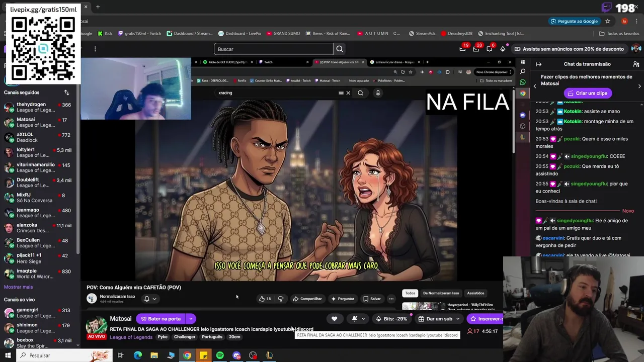Show more followed channels via Mostrar mais
The width and height of the screenshot is (644, 362).
coord(18,287)
